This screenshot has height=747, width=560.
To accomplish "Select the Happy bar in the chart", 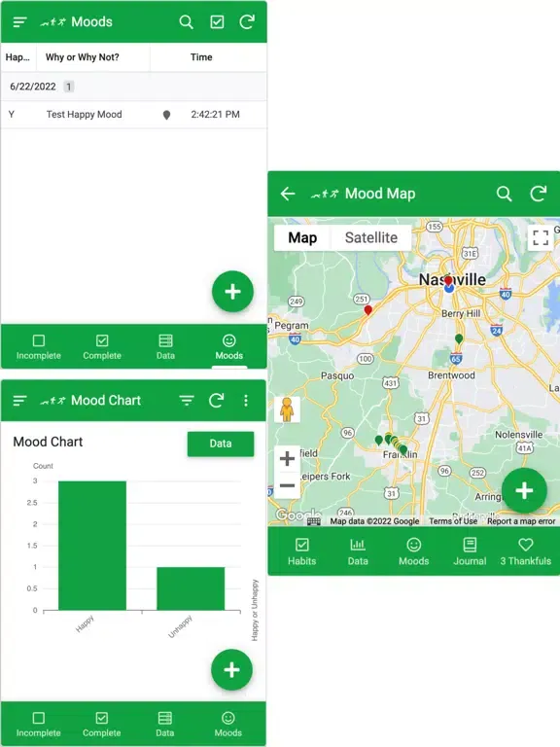I will (x=92, y=546).
